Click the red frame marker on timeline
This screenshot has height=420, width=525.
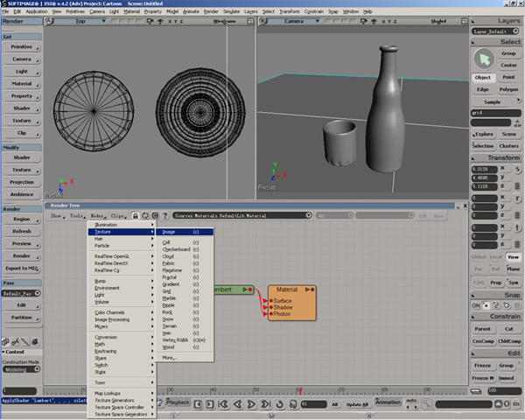coord(300,391)
